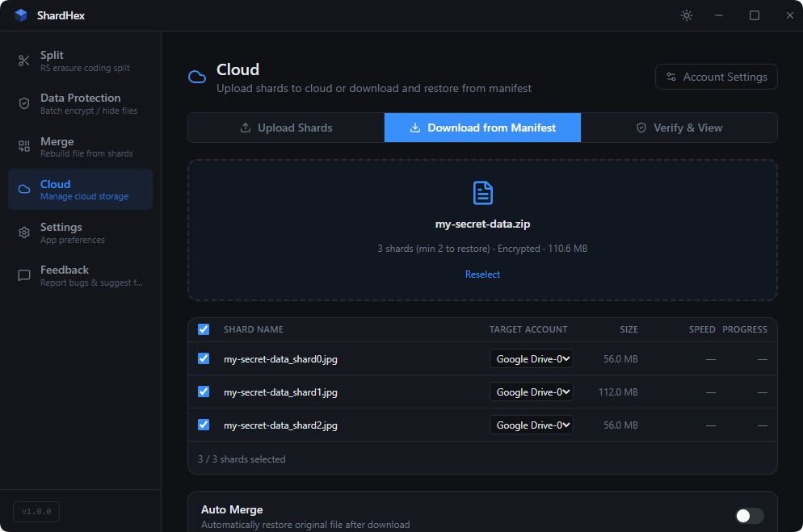Click the ShardHex cube logo icon
Screen dimensions: 803x532
[x=20, y=15]
